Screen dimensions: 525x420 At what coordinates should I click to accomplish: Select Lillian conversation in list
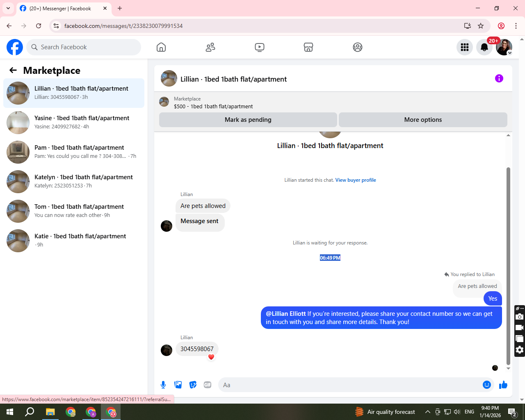pos(74,93)
